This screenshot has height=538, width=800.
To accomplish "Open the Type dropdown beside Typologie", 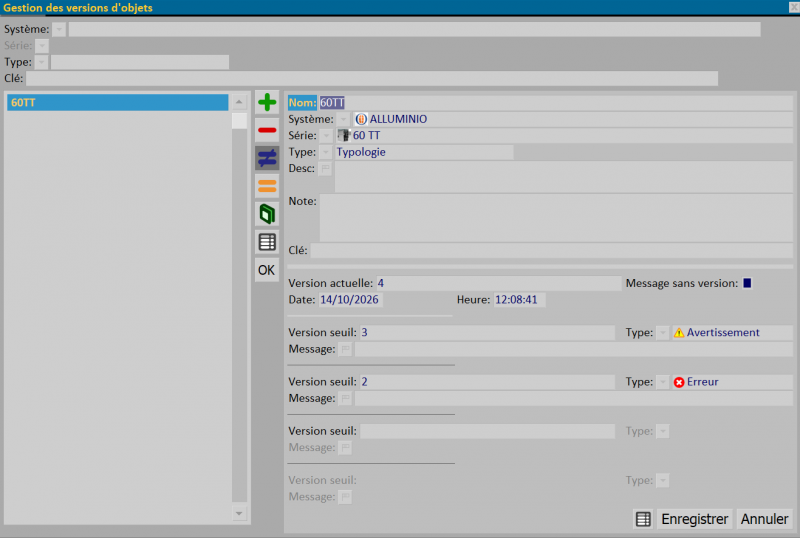I will (x=326, y=152).
